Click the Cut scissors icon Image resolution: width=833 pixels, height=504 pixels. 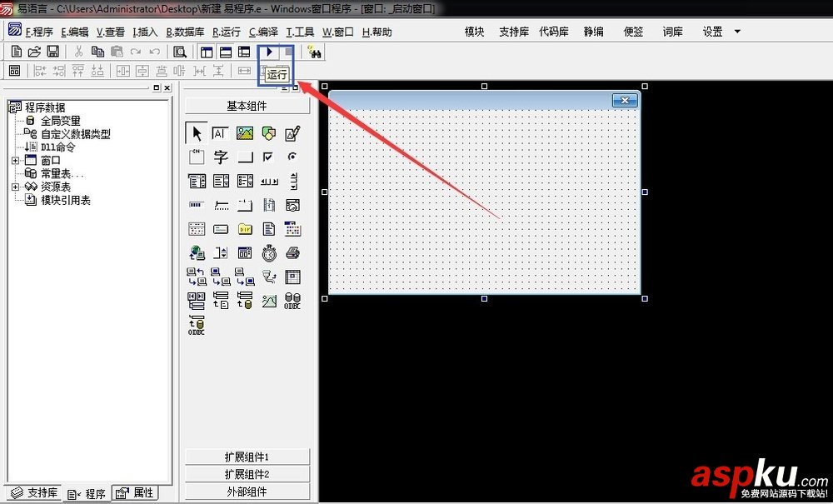(x=78, y=52)
